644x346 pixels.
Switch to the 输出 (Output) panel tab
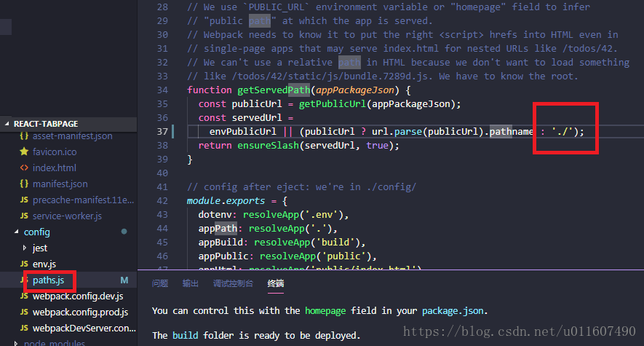coord(190,283)
